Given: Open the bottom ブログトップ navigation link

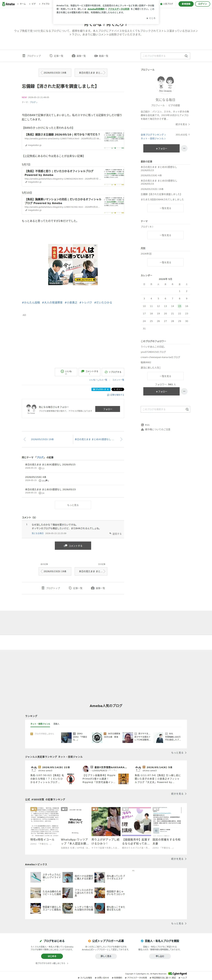Looking at the screenshot, I should (x=51, y=588).
